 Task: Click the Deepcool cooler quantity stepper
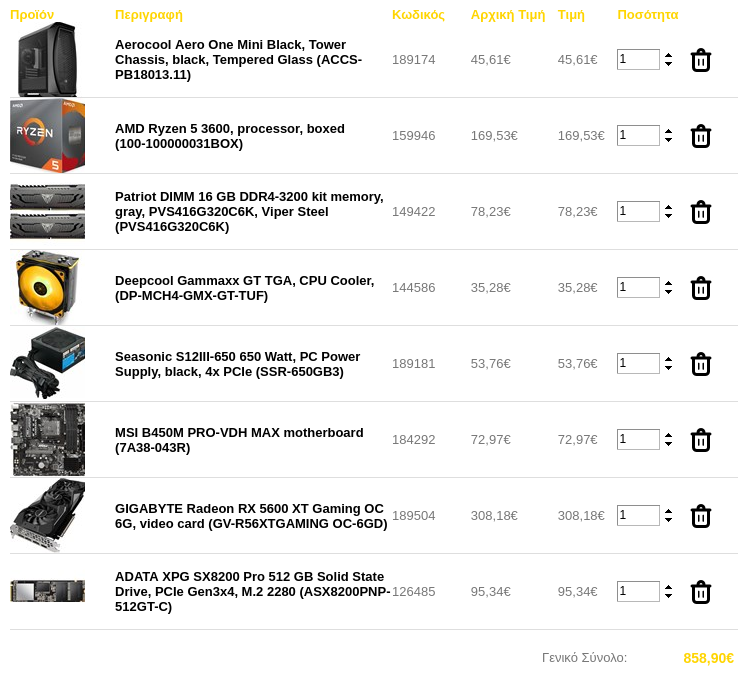coord(669,288)
